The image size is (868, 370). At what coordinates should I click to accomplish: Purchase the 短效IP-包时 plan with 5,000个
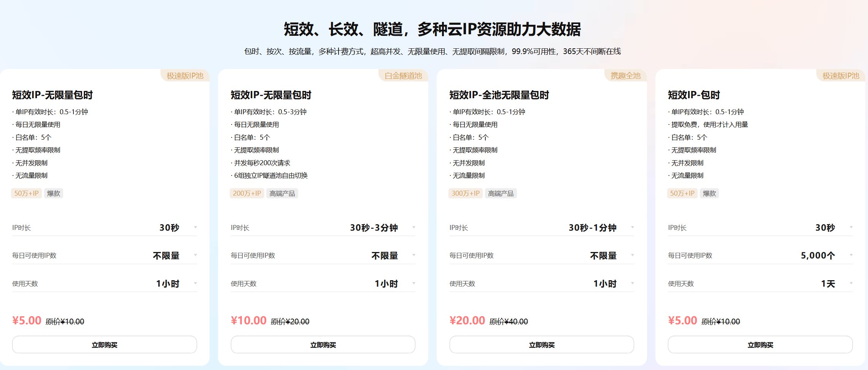(760, 344)
